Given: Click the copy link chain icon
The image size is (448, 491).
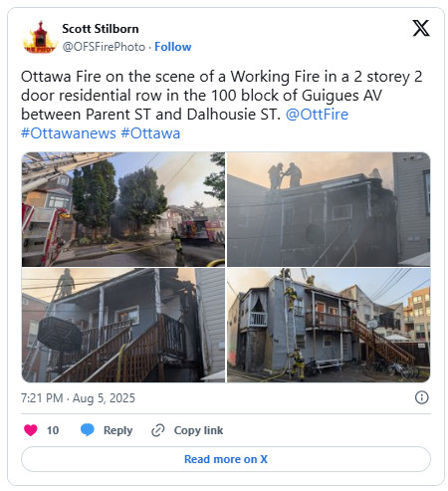Looking at the screenshot, I should [158, 430].
